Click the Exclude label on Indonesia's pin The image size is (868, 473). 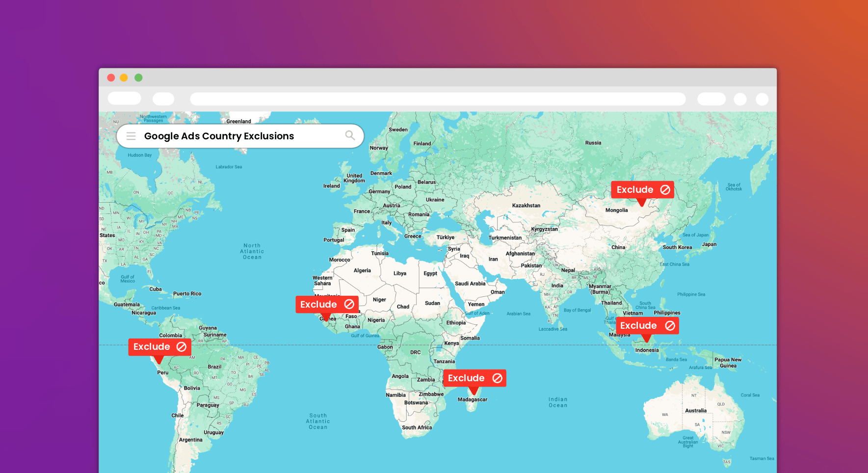[638, 325]
